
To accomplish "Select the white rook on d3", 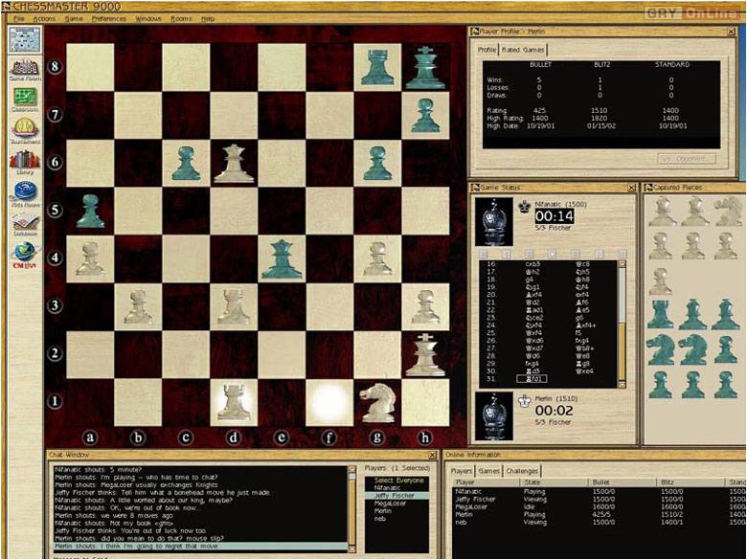I will (x=234, y=307).
